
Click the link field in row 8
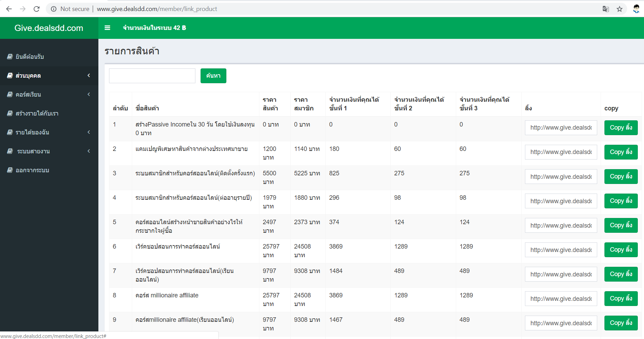[561, 298]
